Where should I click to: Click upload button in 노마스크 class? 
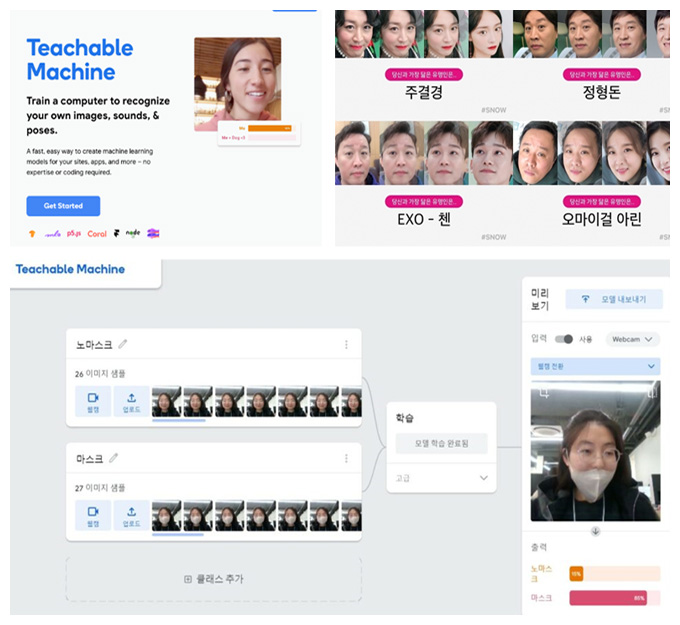point(131,402)
